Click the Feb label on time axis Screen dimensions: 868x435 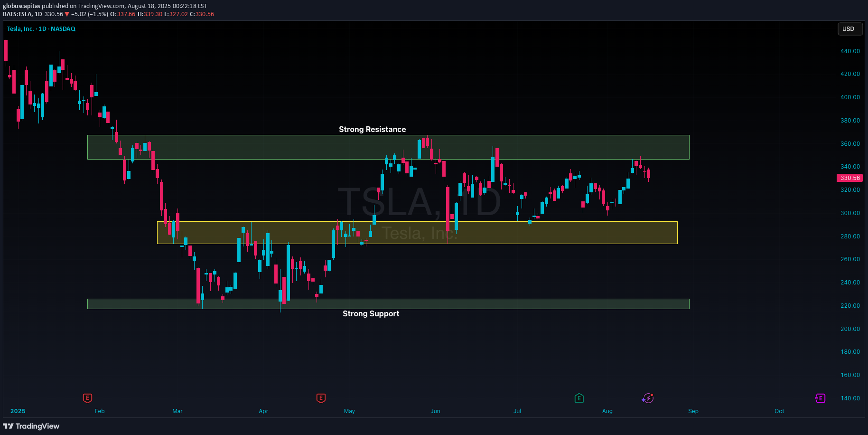point(100,411)
